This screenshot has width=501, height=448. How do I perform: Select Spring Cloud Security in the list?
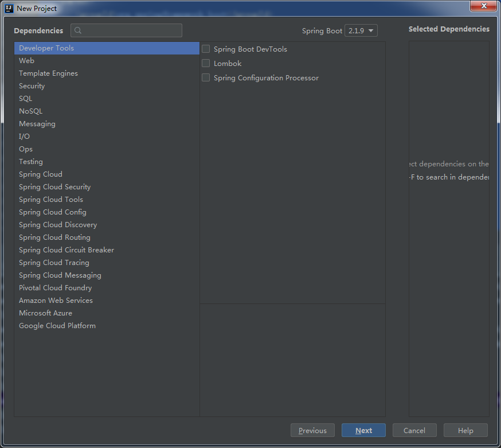[107, 187]
